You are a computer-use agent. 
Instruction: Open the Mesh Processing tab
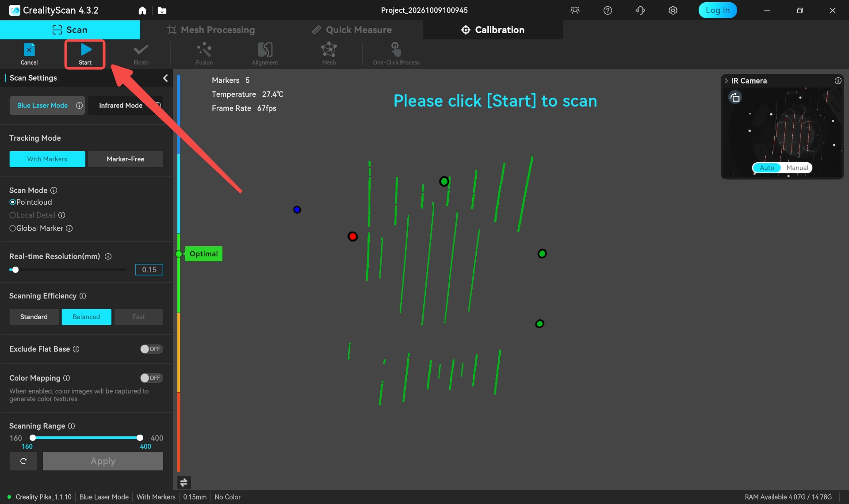211,30
